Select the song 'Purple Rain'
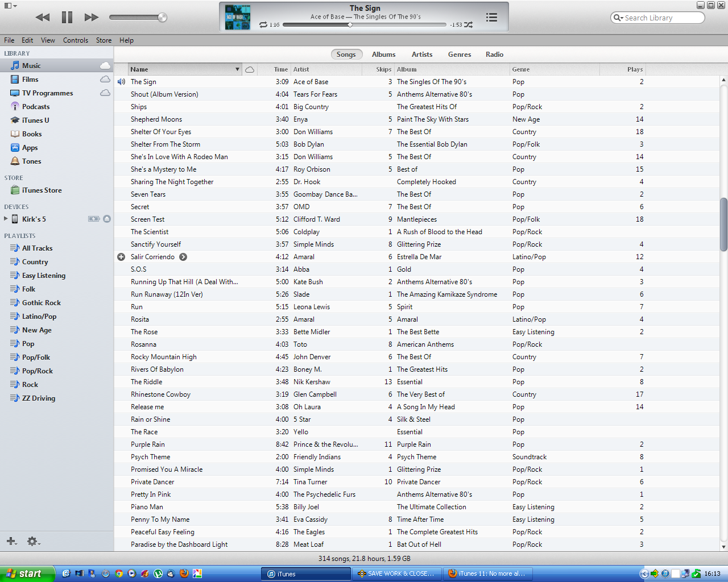Image resolution: width=728 pixels, height=582 pixels. 148,444
